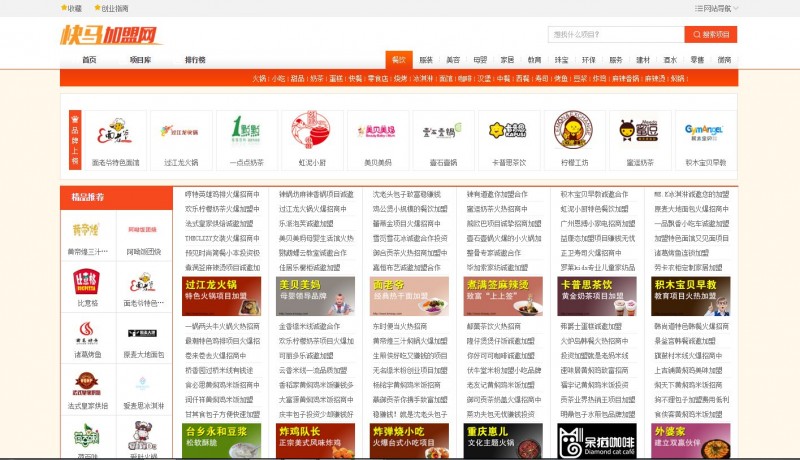The height and width of the screenshot is (460, 800).
Task: Open 冰淇淋 subcategory in orange bar
Action: [423, 79]
